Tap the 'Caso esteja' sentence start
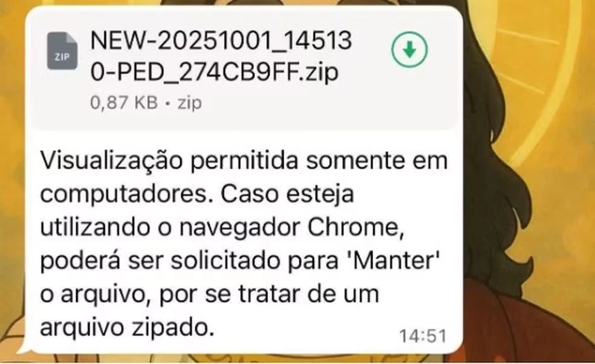The width and height of the screenshot is (595, 364). pyautogui.click(x=287, y=194)
